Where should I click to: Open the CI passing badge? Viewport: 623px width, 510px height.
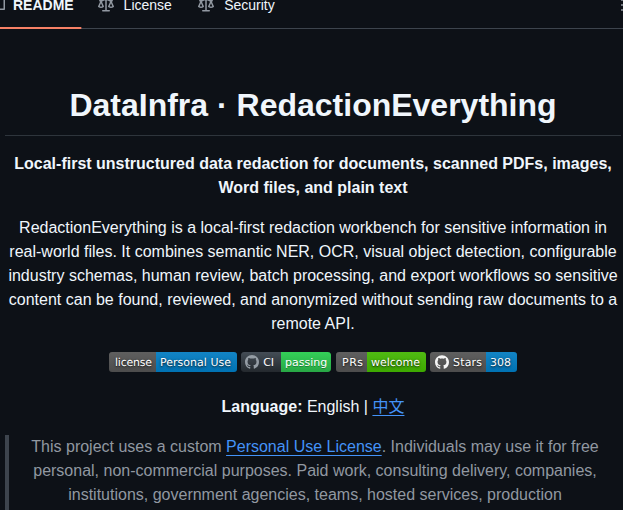tap(286, 362)
